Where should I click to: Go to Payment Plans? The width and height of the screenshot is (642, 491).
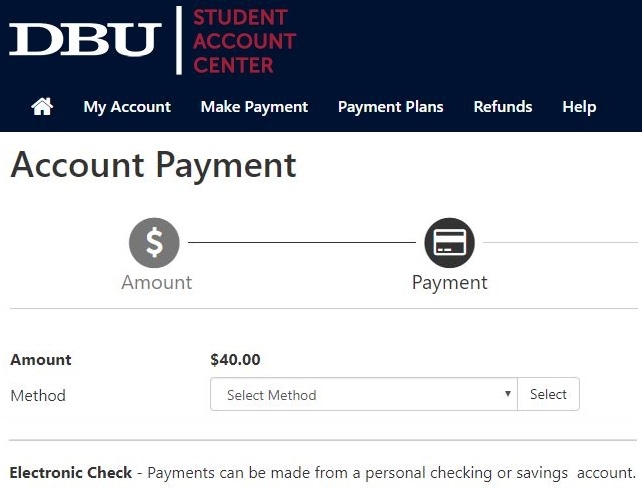coord(391,107)
